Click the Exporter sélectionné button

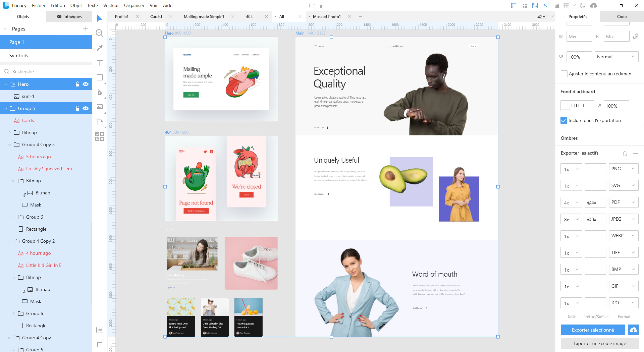click(x=593, y=330)
